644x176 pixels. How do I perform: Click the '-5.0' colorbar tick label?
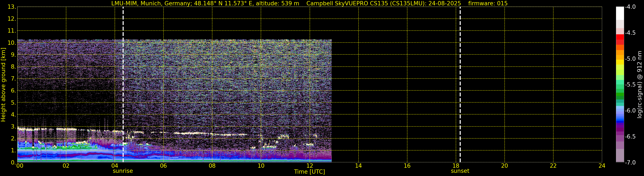630,59
